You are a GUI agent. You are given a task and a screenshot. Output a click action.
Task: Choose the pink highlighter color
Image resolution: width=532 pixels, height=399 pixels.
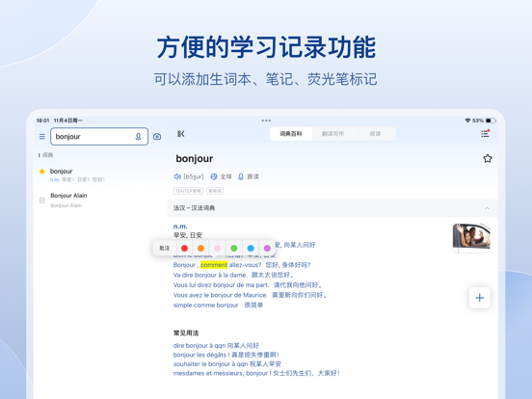click(x=218, y=249)
